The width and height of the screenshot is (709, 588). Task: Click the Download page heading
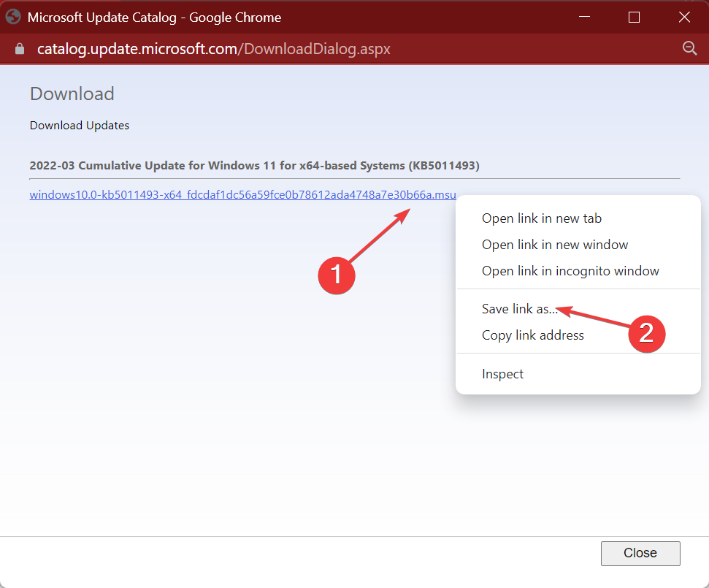(x=72, y=93)
